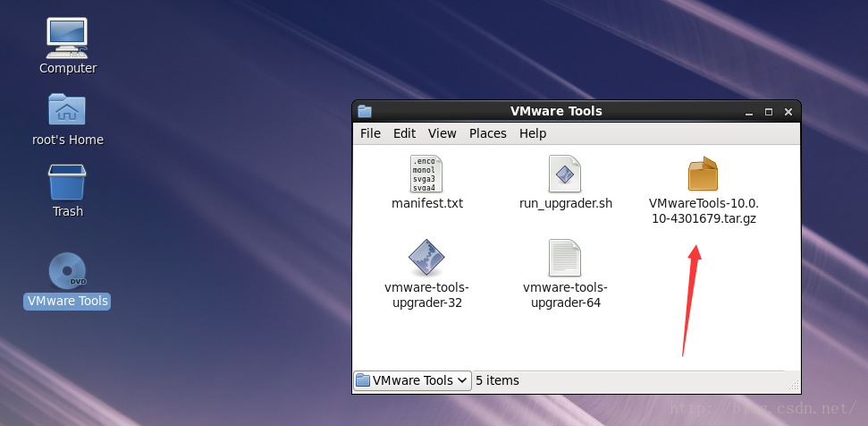Click the run_upgrader.sh file name
868x426 pixels.
click(566, 203)
